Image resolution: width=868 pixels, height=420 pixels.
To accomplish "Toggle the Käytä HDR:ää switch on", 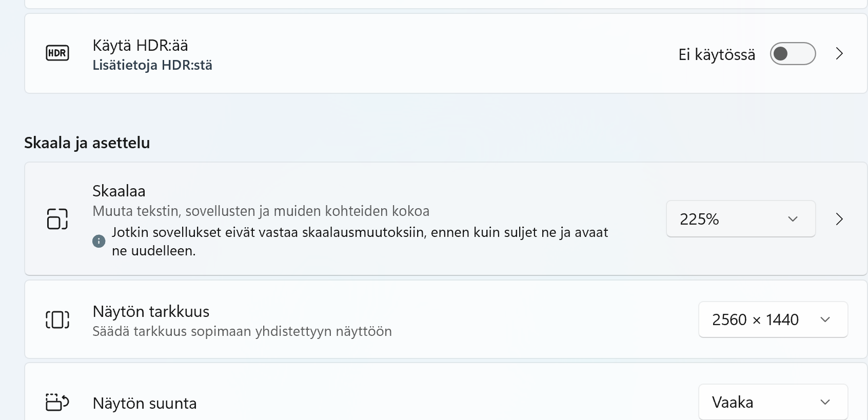I will point(793,53).
